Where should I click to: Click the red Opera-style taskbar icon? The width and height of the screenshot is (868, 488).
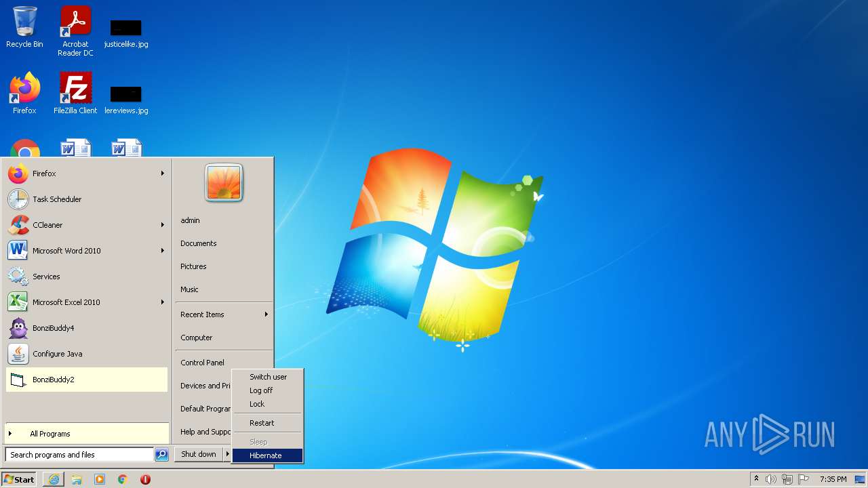tap(145, 479)
